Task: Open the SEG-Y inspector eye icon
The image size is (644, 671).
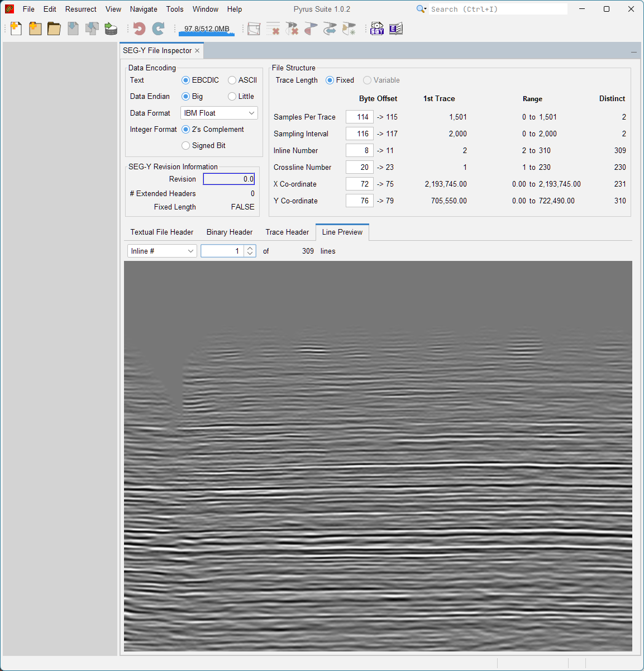Action: [x=377, y=28]
